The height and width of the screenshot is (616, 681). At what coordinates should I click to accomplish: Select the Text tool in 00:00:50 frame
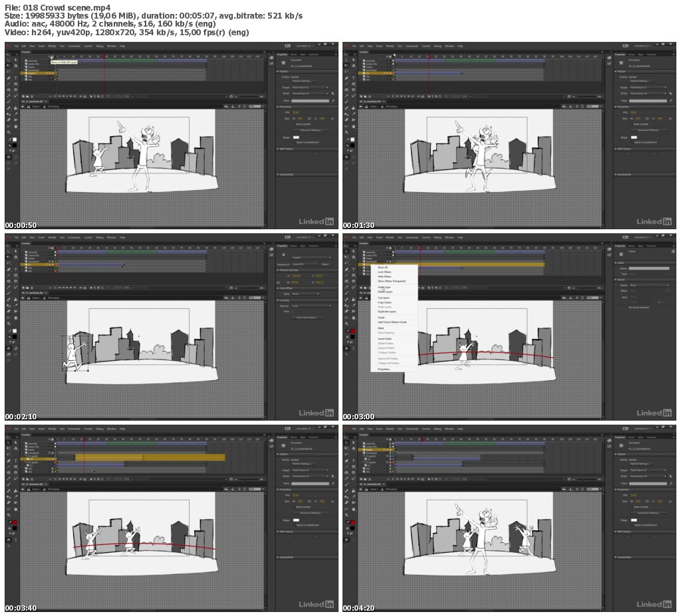[x=16, y=78]
